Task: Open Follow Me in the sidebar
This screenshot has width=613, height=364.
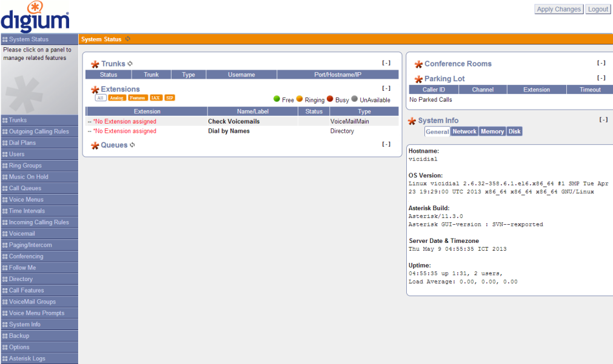Action: point(39,267)
